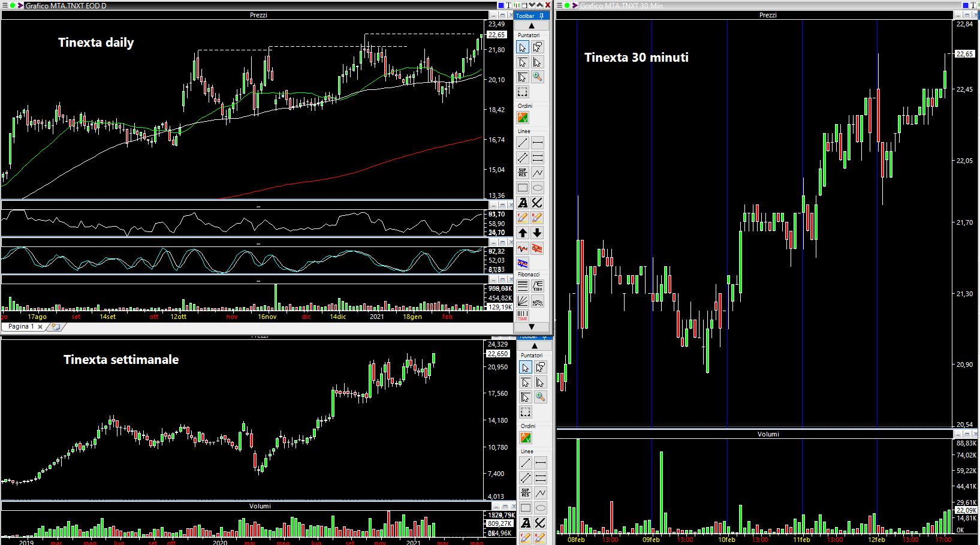Select the arrow pointer in the weekly chart toolbar
This screenshot has width=980, height=545.
tap(526, 368)
